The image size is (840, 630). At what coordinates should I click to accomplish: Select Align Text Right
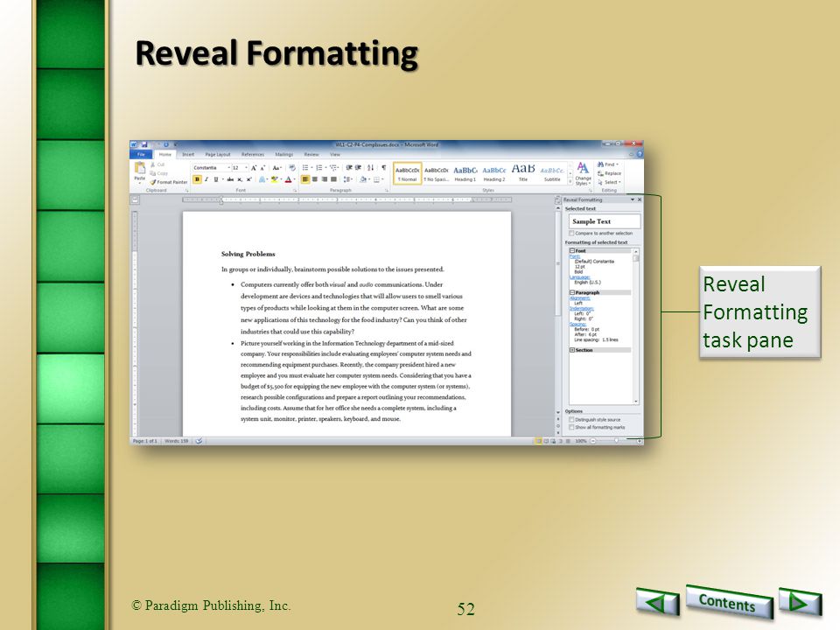pyautogui.click(x=324, y=179)
